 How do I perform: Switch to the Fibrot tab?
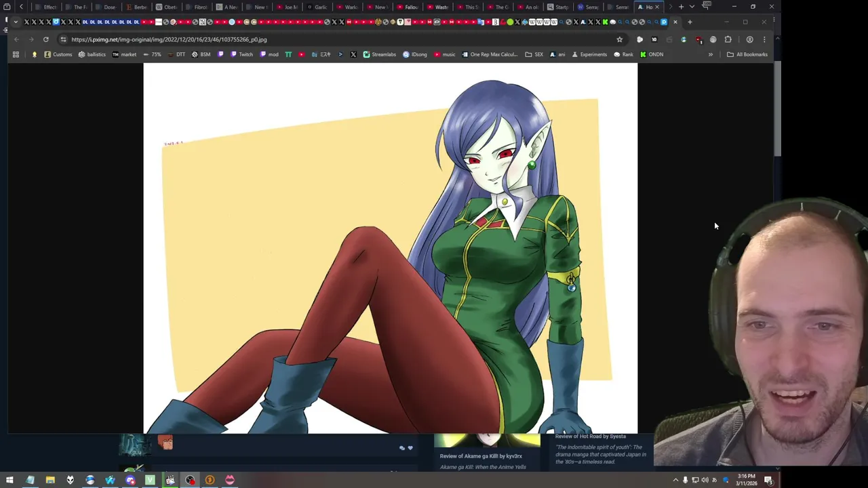click(197, 7)
